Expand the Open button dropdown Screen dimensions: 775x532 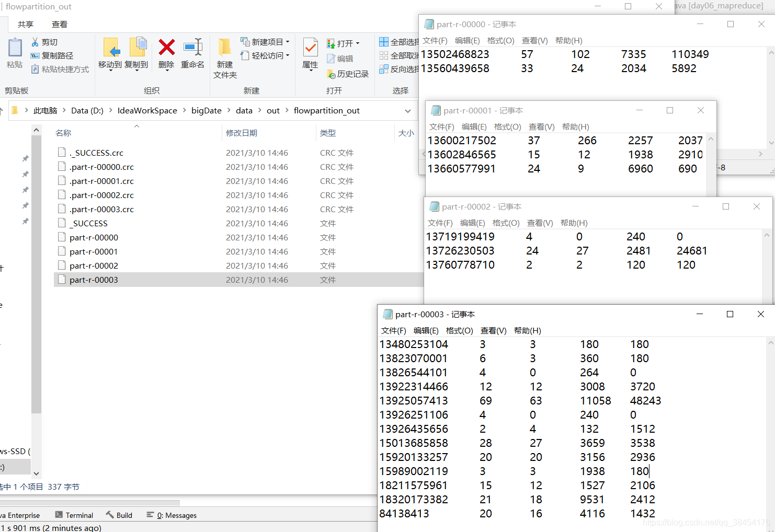358,43
